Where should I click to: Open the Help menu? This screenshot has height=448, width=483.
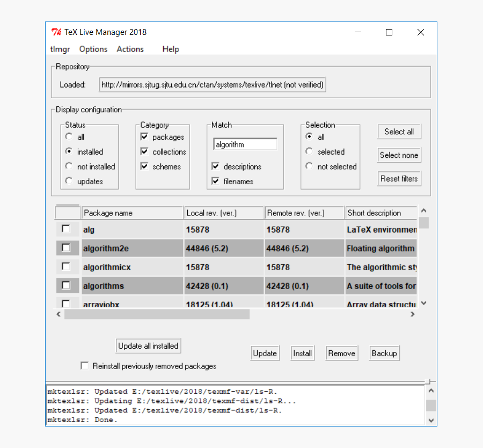[x=171, y=49]
